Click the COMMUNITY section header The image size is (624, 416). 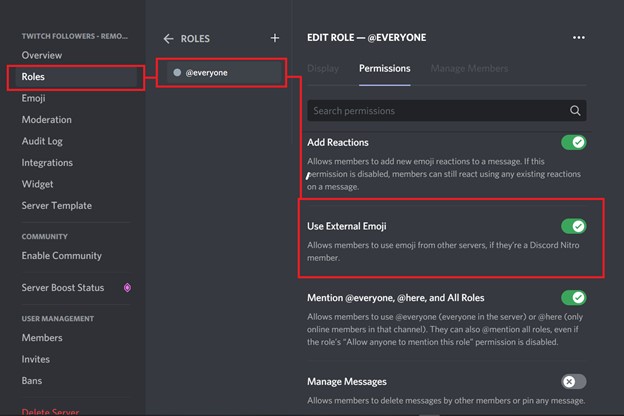(45, 236)
